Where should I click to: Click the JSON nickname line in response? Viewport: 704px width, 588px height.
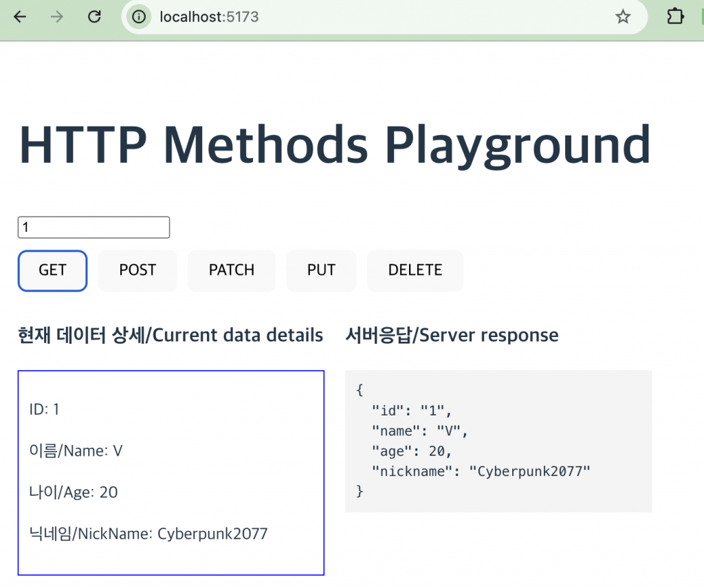481,471
